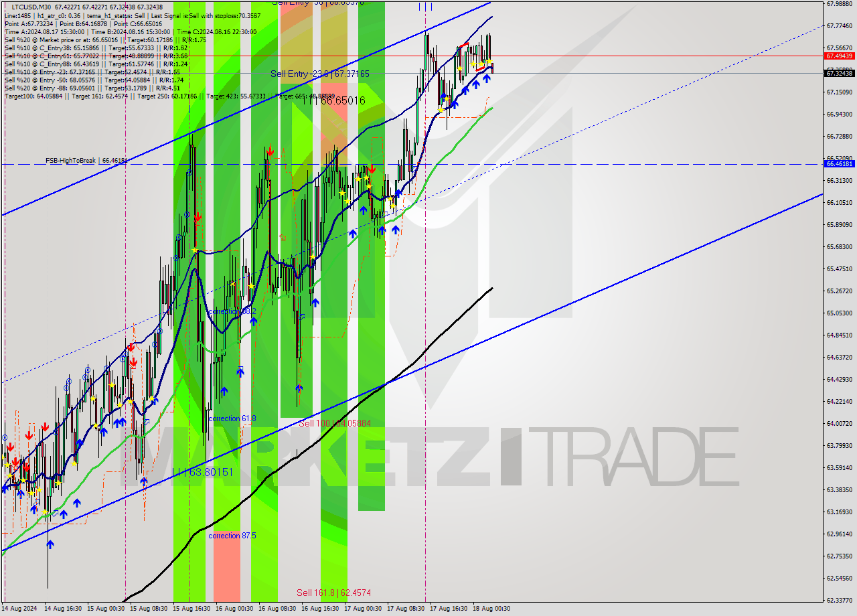Click the 'Sell 161.8 | 62.4574' label

pos(334,593)
